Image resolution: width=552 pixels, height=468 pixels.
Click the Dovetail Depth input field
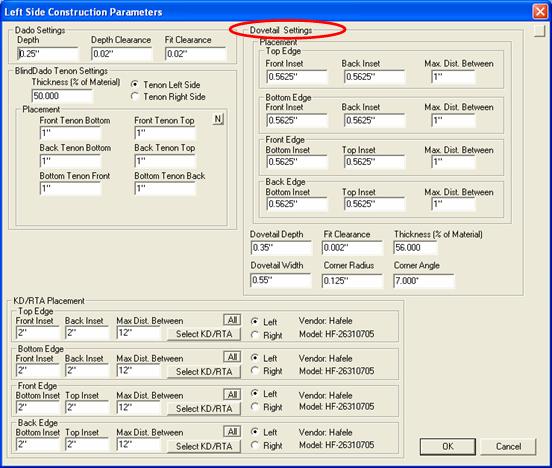[x=281, y=248]
